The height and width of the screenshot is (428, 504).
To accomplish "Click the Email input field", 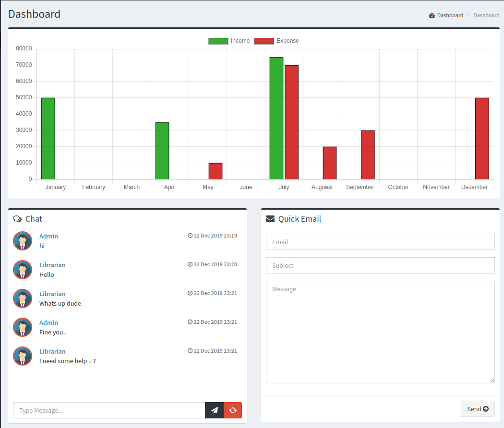I will (380, 241).
